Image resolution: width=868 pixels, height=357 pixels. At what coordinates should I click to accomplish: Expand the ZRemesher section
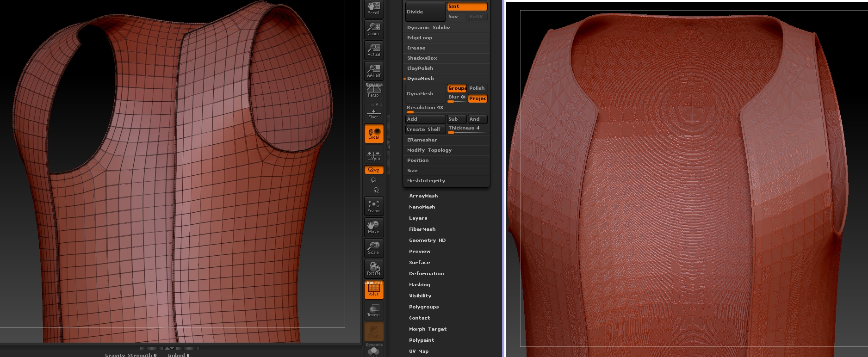[x=422, y=140]
